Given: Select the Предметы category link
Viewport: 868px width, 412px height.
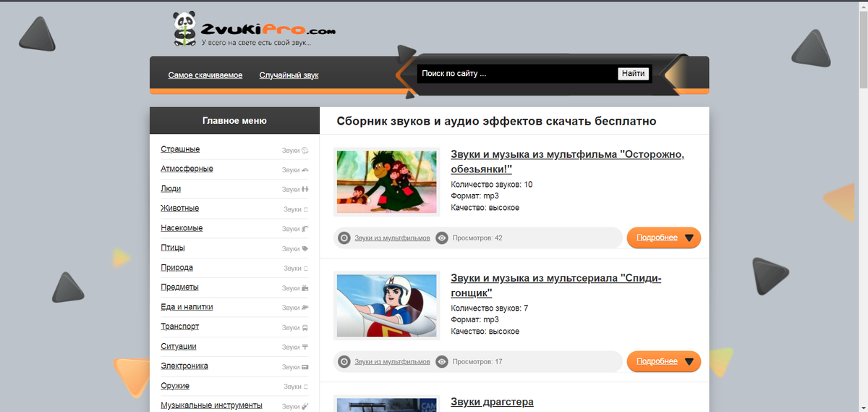Looking at the screenshot, I should pos(179,287).
